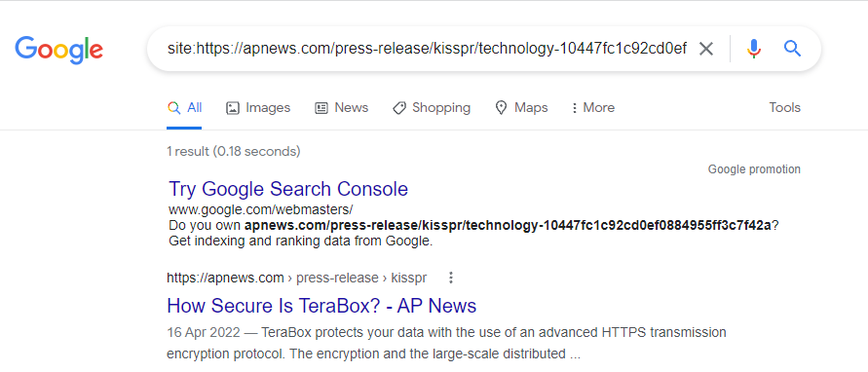Switch to the News results tab
868x372 pixels.
tap(341, 107)
